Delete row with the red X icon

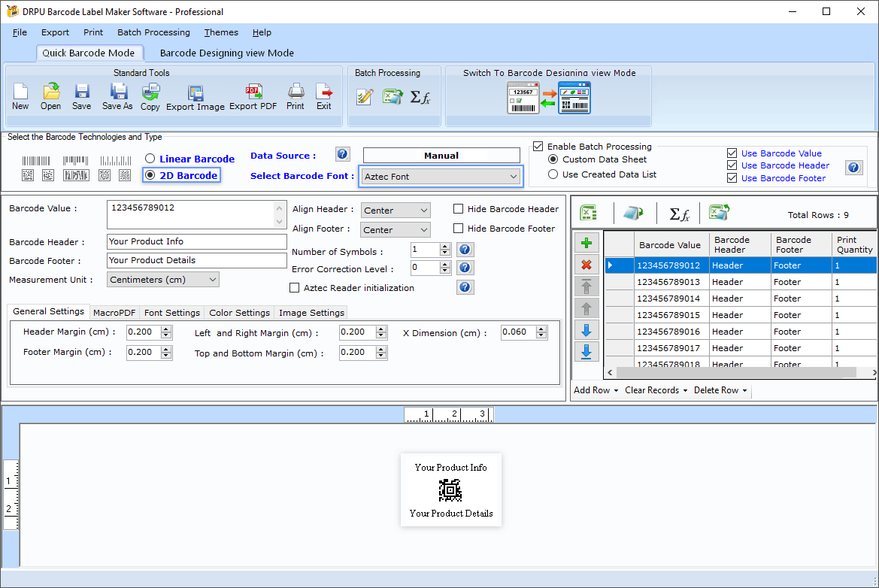(x=587, y=265)
